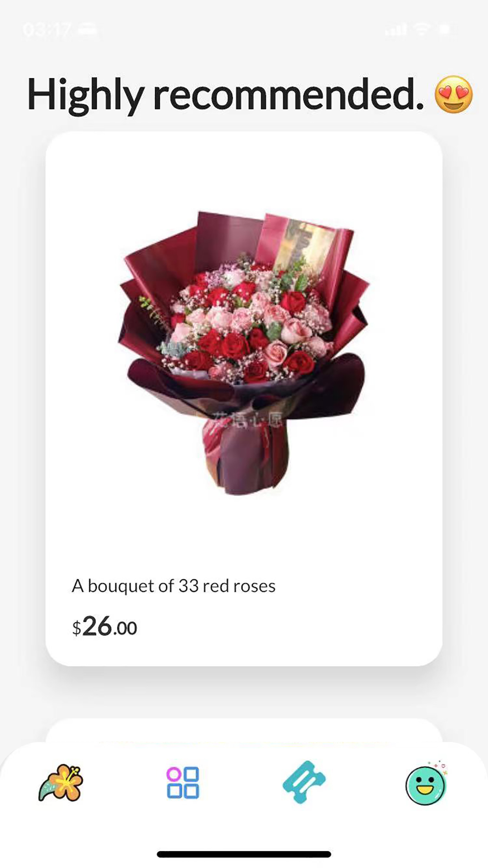488x868 pixels.
Task: Open the categories grid tab
Action: (x=183, y=783)
